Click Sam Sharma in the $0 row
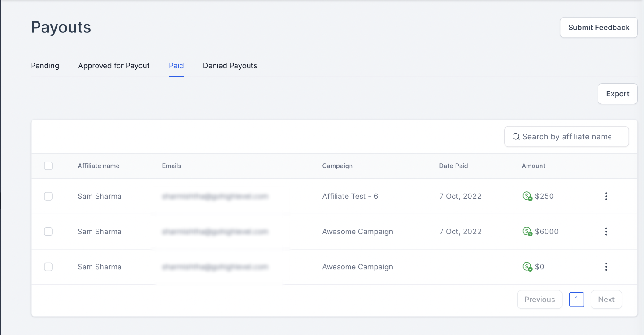Viewport: 644px width, 335px height. (99, 267)
